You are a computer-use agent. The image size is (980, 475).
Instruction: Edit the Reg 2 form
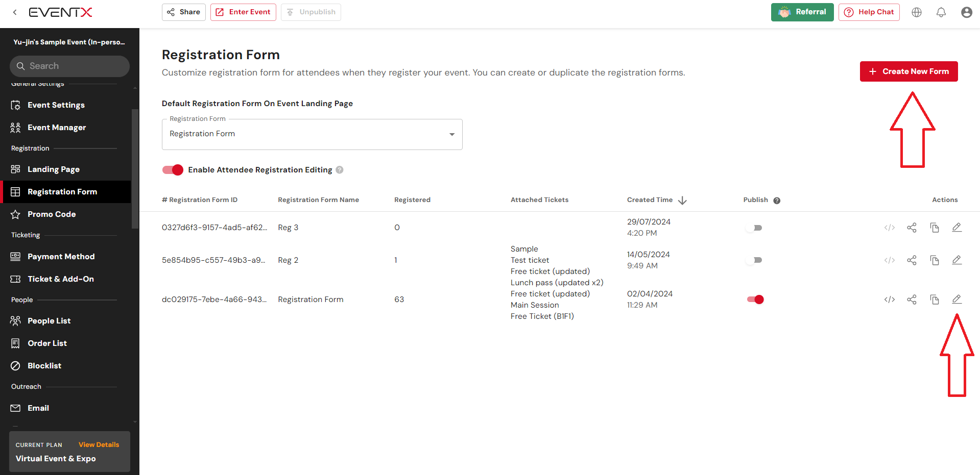[x=957, y=260]
